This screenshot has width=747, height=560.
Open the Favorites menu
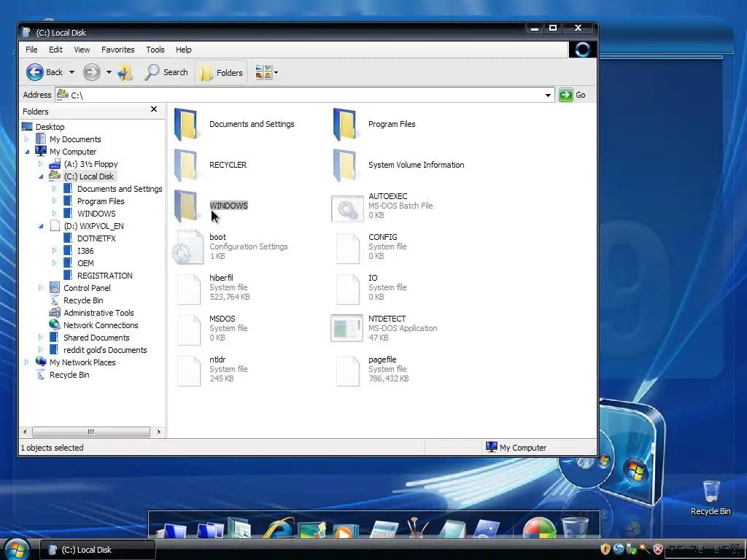117,50
